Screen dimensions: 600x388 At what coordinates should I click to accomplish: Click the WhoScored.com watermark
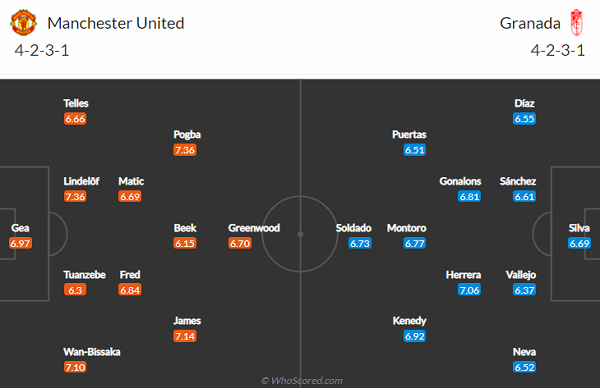point(302,381)
